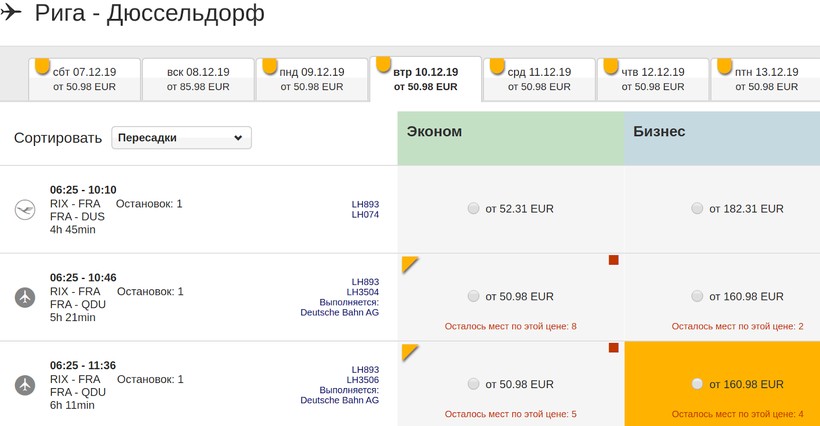
Task: Switch to the срд 11.12.19 date tab
Action: [539, 79]
